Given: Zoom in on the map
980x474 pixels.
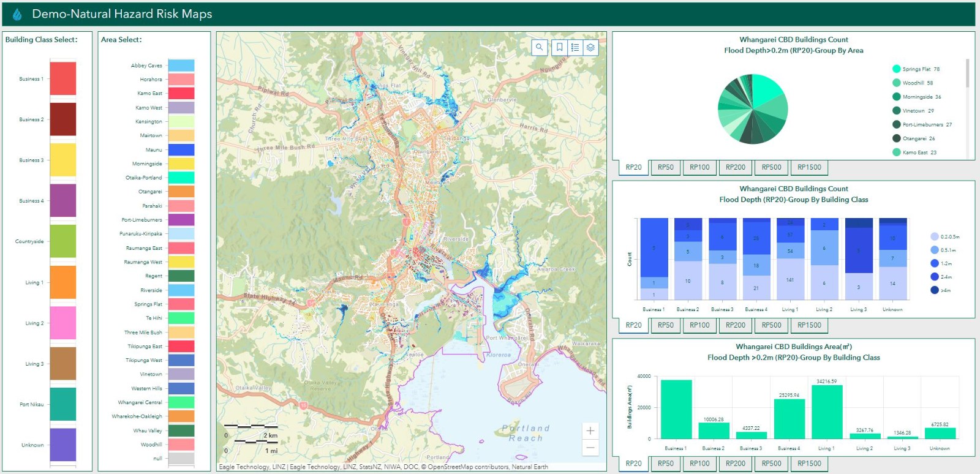Looking at the screenshot, I should [x=590, y=431].
